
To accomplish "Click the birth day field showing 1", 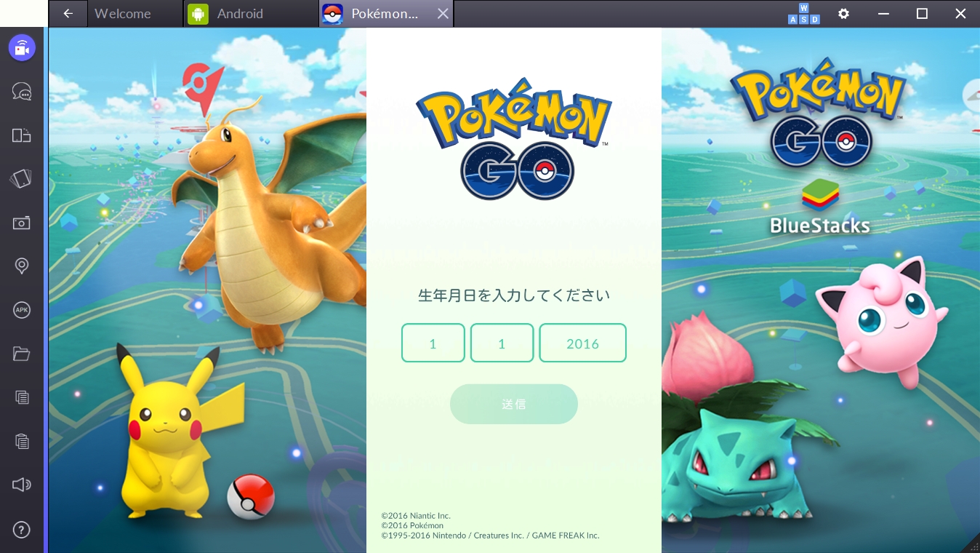I will point(502,343).
